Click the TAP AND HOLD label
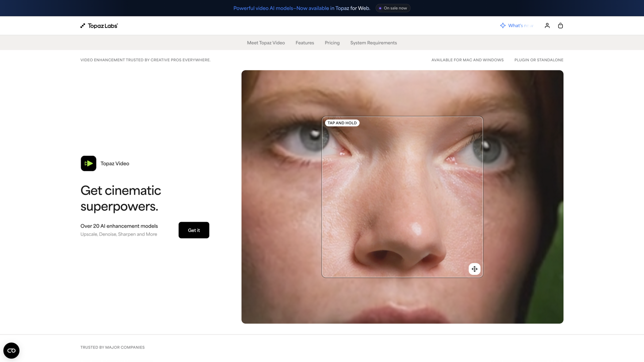The height and width of the screenshot is (362, 644). point(342,123)
